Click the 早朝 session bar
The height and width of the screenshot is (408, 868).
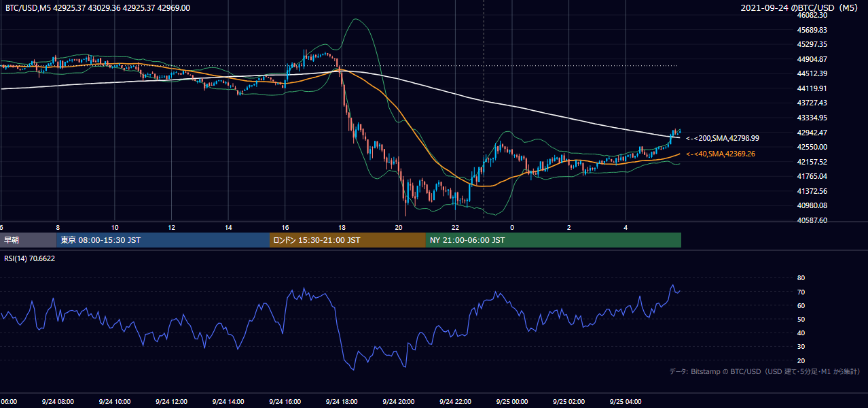click(28, 240)
